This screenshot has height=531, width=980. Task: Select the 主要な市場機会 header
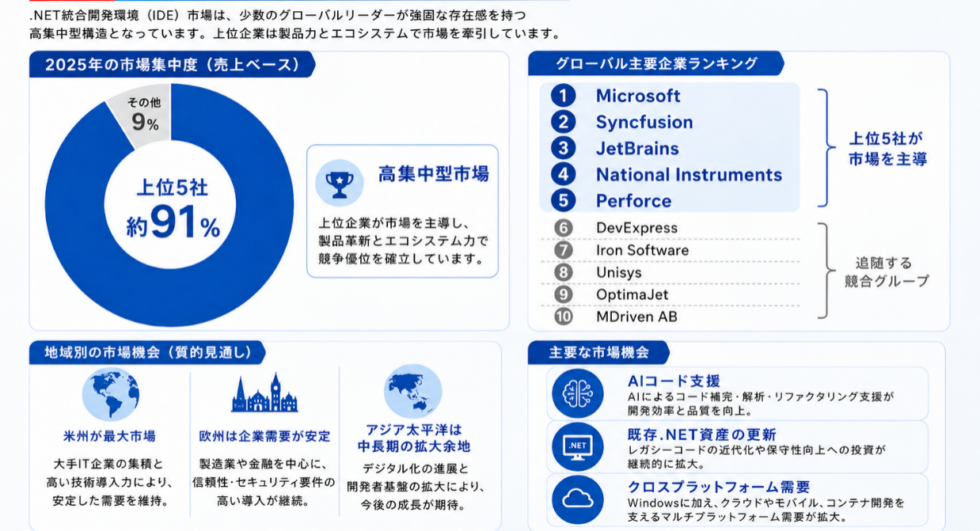(599, 353)
